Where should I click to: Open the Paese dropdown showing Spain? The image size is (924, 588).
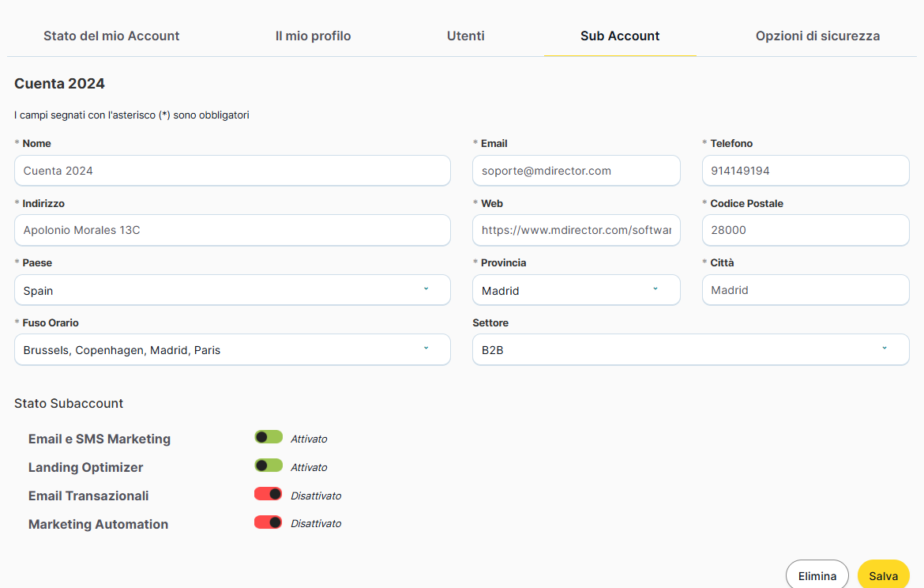[232, 290]
